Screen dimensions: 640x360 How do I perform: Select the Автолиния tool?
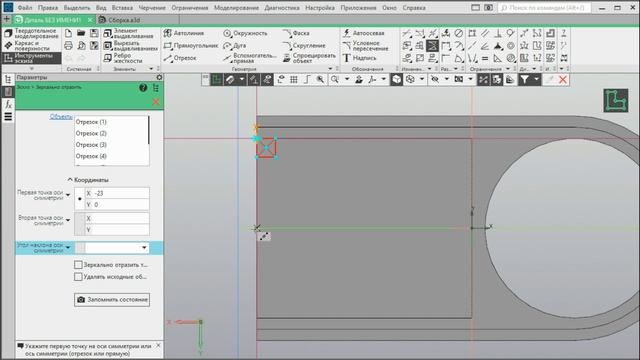(184, 33)
